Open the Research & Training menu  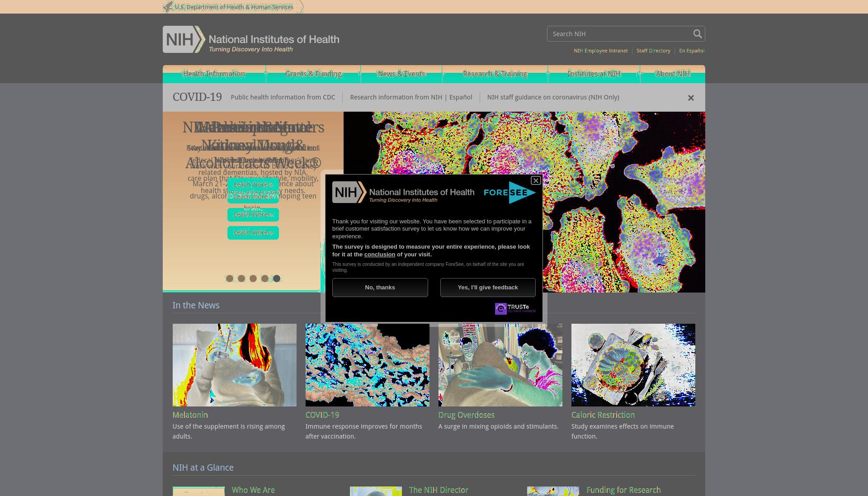pos(495,74)
